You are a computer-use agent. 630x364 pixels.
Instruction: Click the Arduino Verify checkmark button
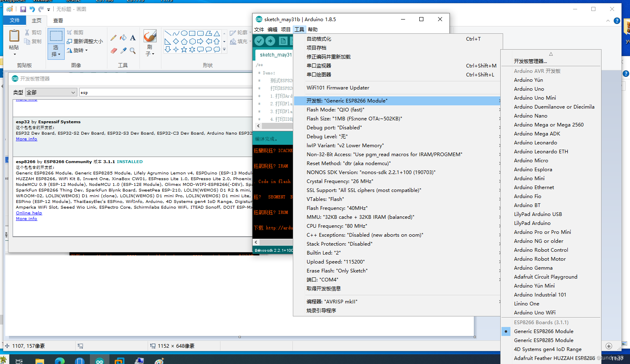259,41
